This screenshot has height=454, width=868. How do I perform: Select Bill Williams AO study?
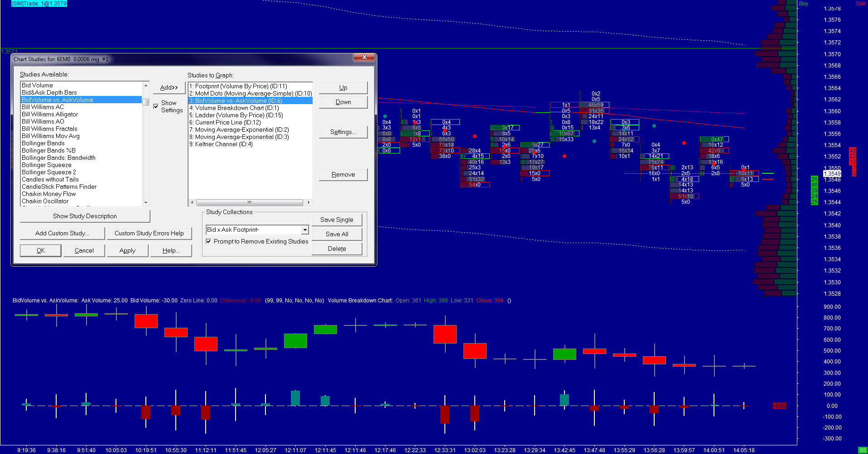[82, 121]
